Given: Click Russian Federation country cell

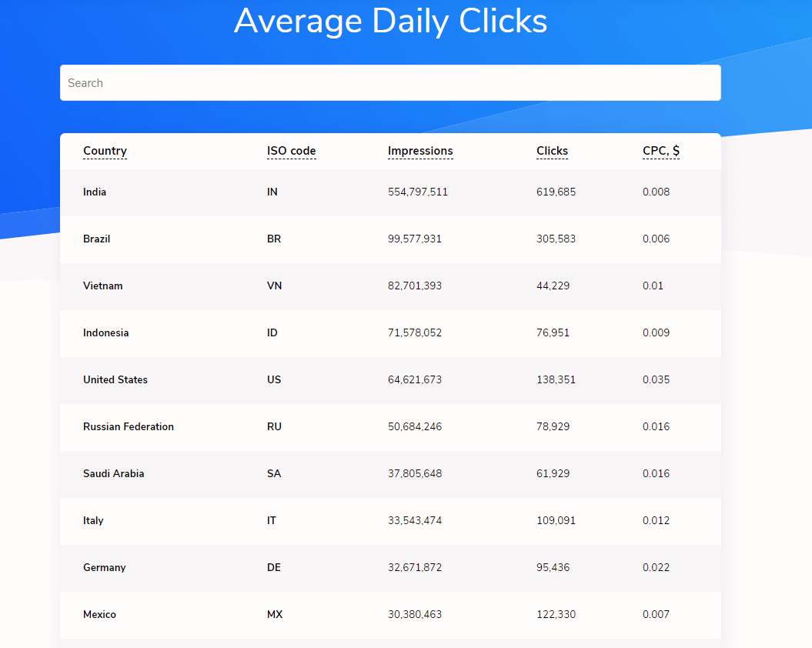Looking at the screenshot, I should (x=128, y=427).
